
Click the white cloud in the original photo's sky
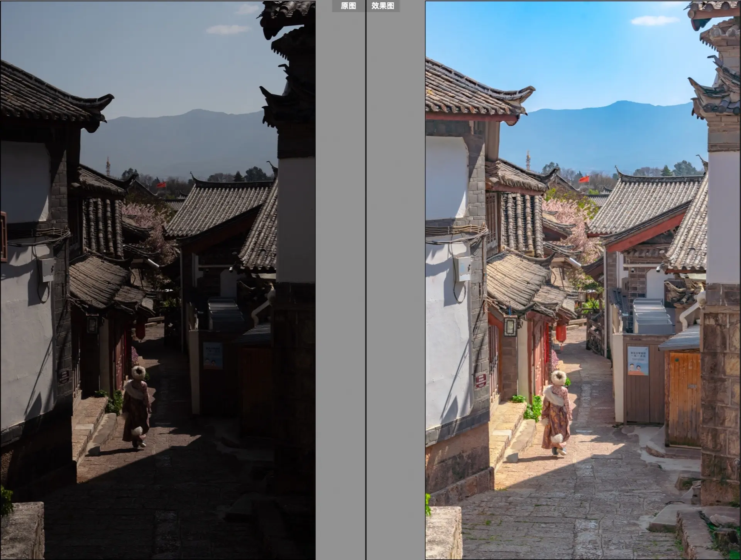click(x=228, y=29)
